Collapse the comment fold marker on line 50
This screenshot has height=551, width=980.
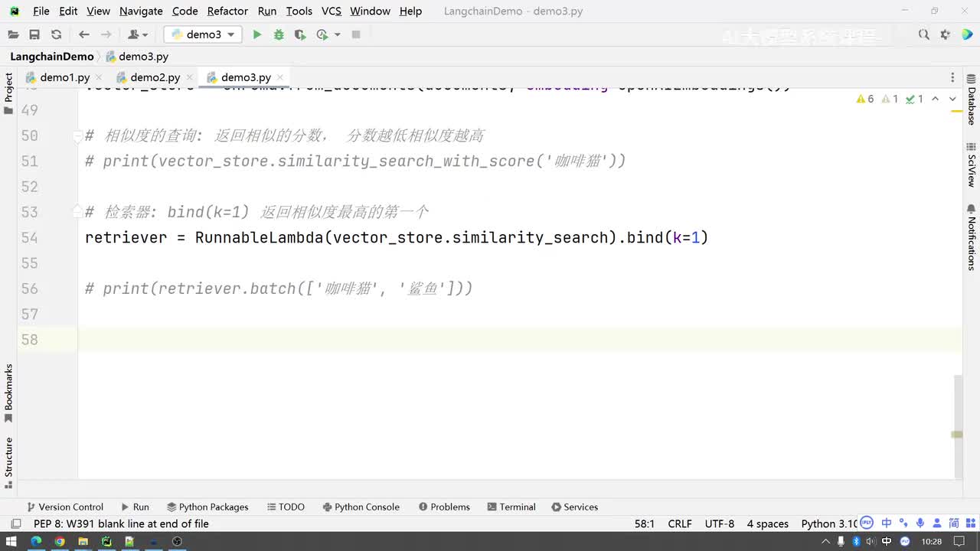[x=77, y=136]
